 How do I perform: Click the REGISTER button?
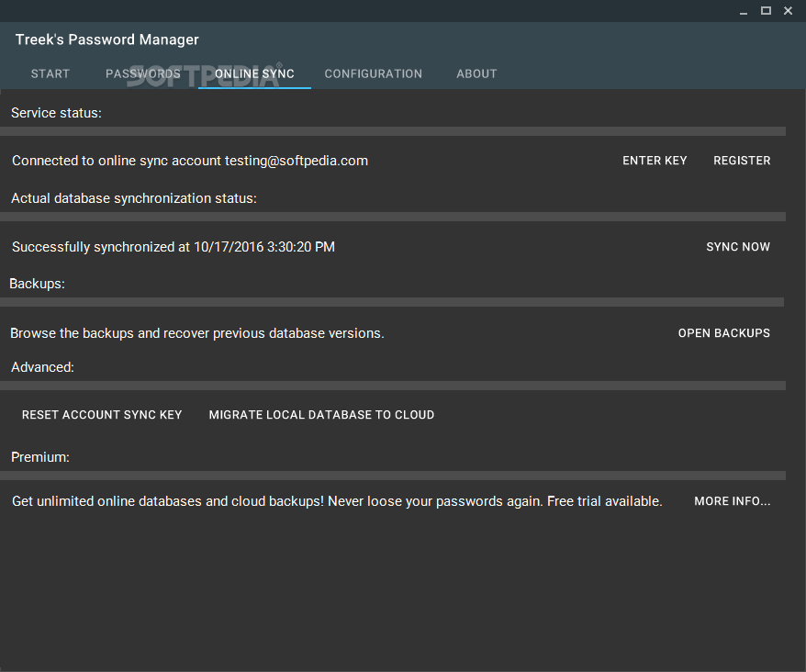pos(742,161)
